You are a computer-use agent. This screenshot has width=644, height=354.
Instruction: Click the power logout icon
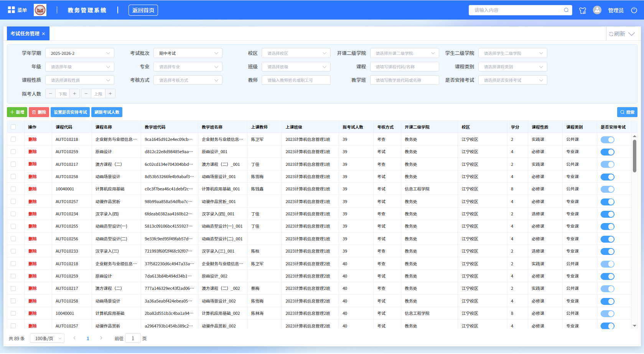click(634, 10)
